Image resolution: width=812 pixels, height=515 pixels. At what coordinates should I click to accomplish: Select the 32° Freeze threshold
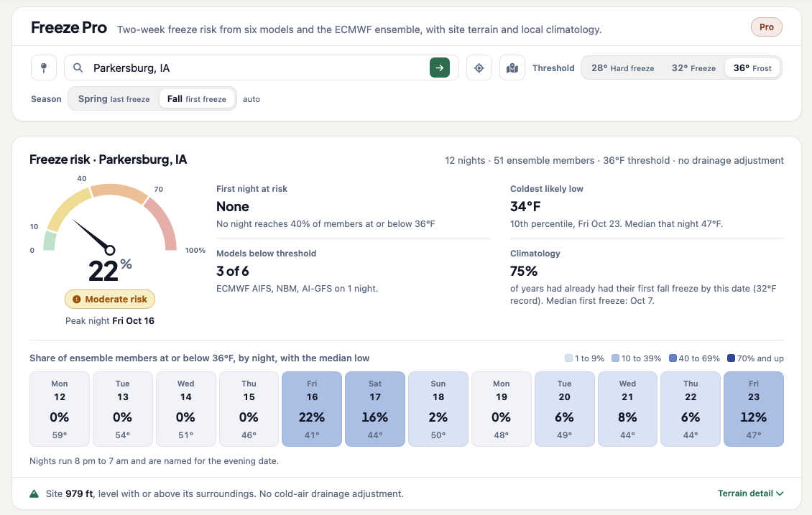(693, 68)
